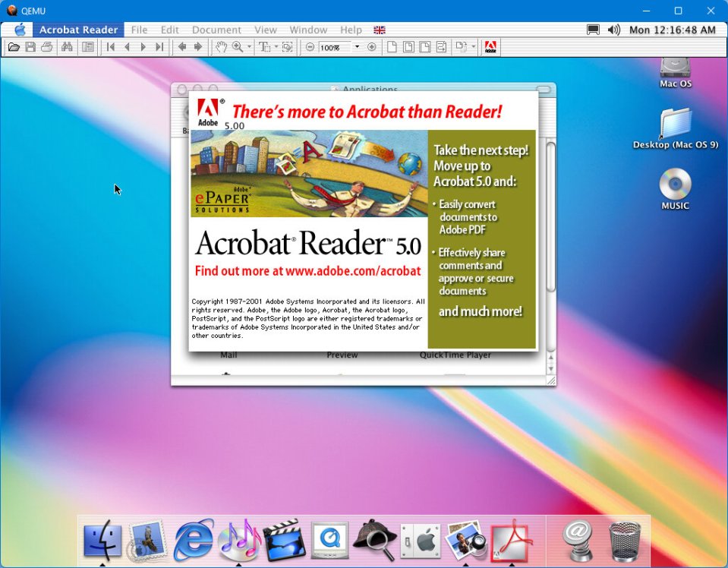Click the Adobe logo toolbar icon
This screenshot has width=728, height=568.
[x=490, y=47]
